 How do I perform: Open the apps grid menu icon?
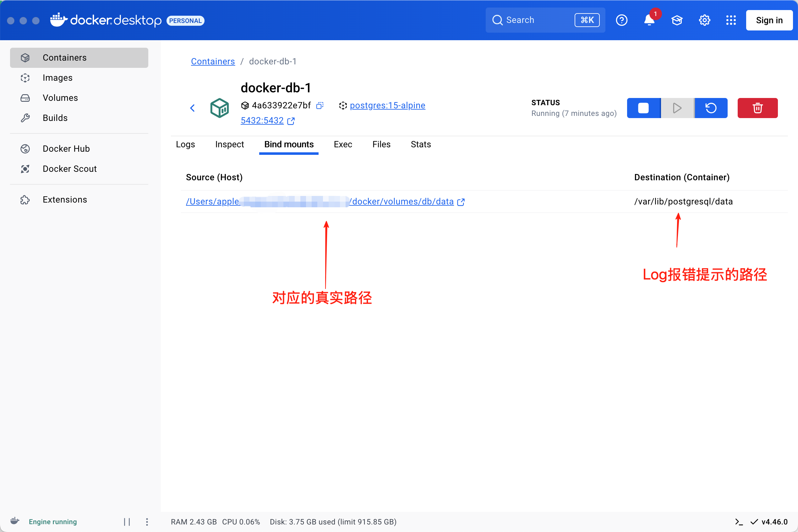(731, 20)
